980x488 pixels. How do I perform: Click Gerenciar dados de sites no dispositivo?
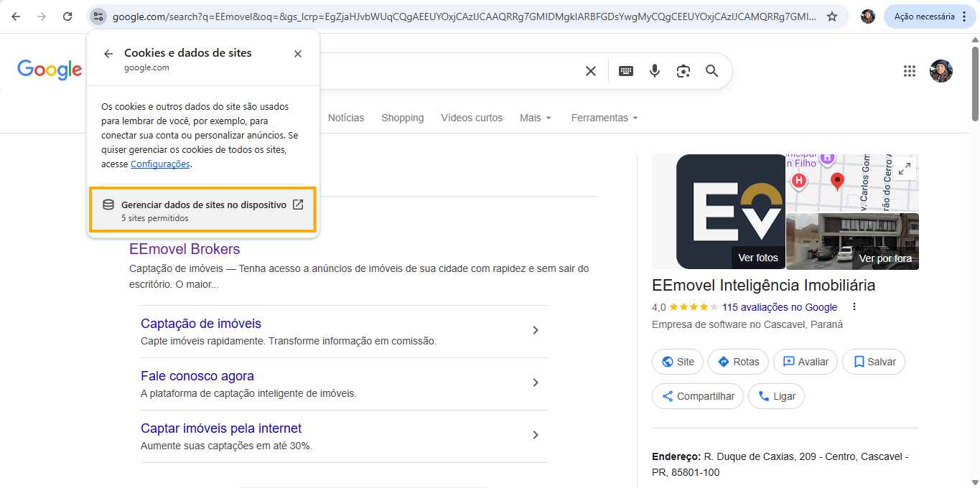[x=202, y=210]
